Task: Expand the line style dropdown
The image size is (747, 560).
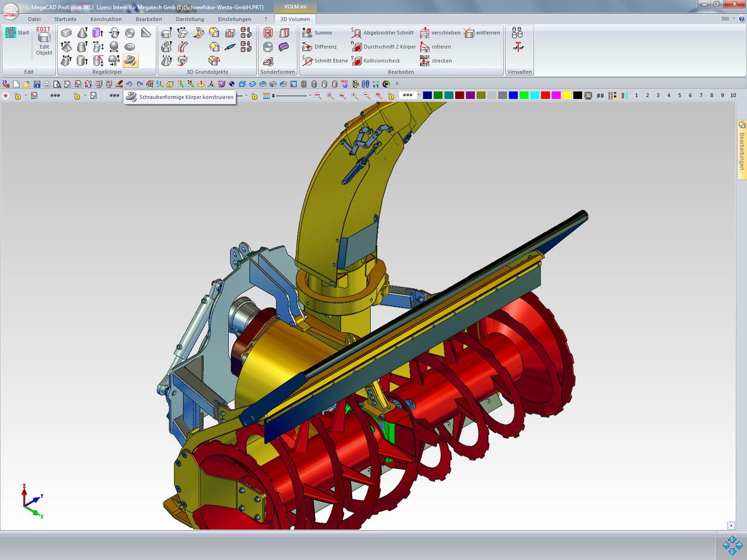Action: click(x=310, y=96)
